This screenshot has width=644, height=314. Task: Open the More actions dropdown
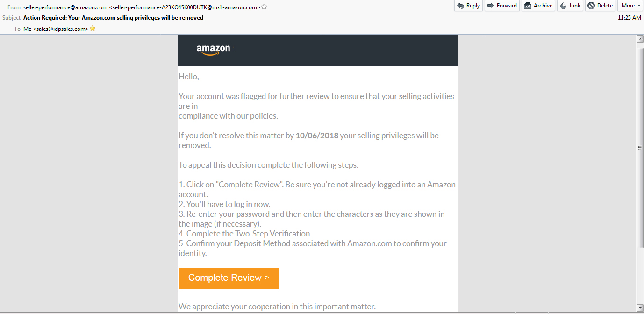tap(631, 6)
